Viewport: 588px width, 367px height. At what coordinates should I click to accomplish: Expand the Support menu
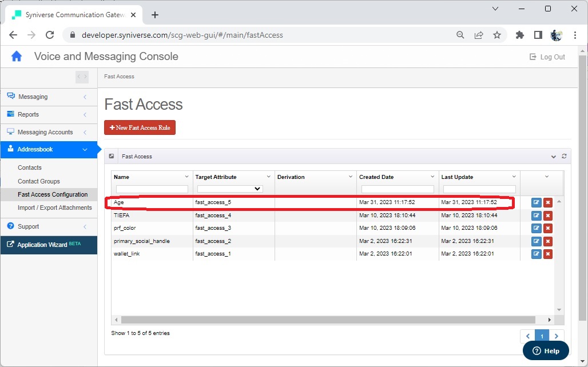[x=49, y=226]
